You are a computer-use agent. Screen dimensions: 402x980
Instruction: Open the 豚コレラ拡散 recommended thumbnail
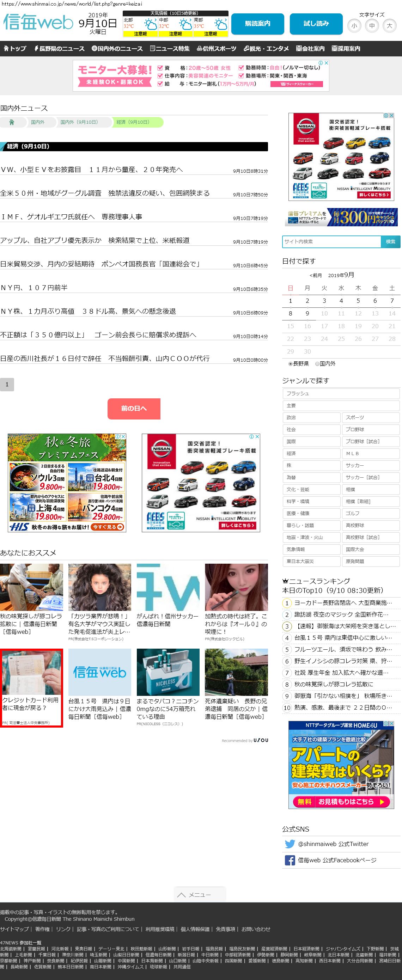coord(32,587)
